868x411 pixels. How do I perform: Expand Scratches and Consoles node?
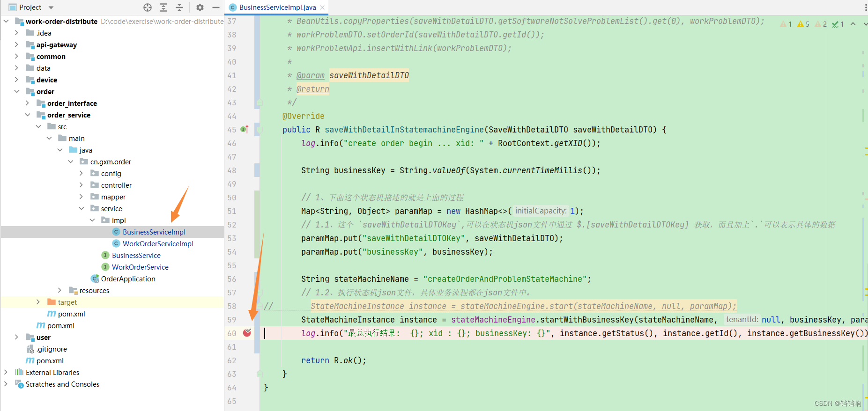(6, 384)
